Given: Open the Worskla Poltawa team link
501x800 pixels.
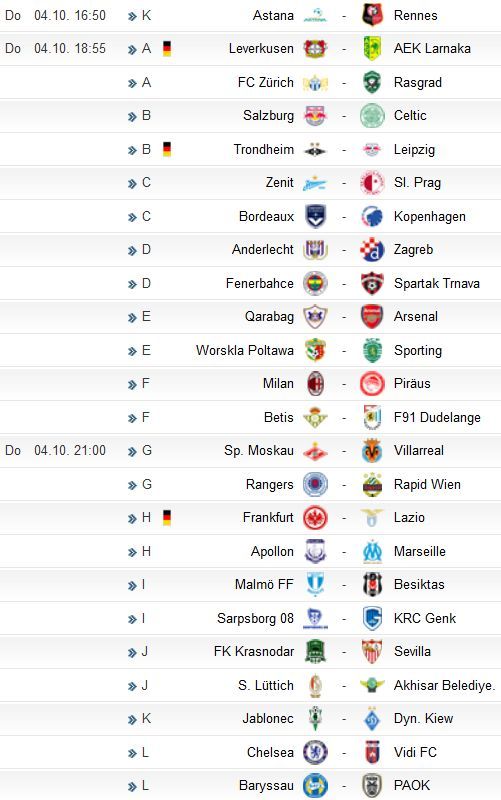Looking at the screenshot, I should [x=245, y=351].
